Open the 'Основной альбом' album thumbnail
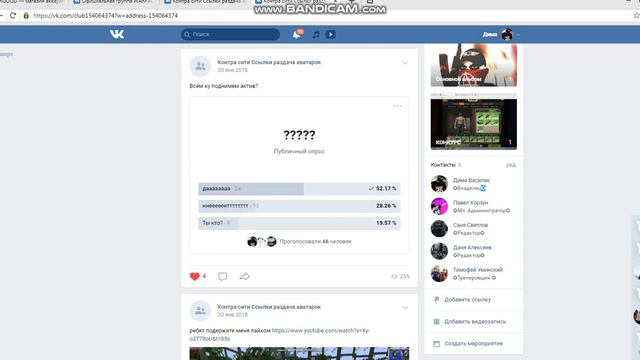Viewport: 640px width, 360px height. (x=473, y=65)
